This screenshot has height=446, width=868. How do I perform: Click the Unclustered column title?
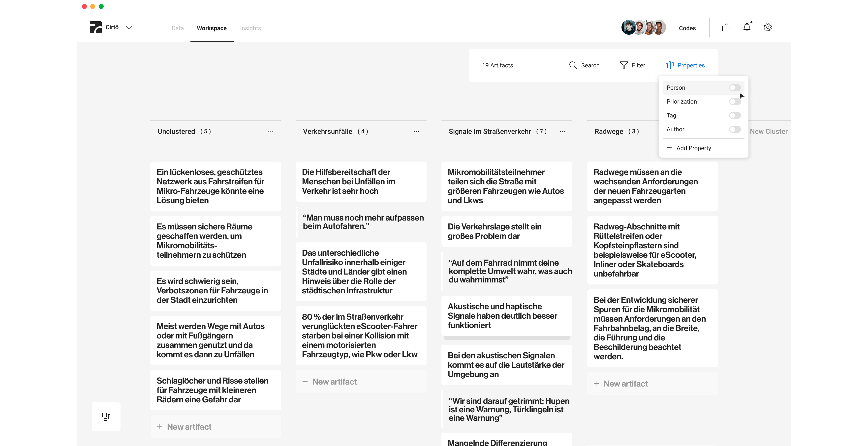click(176, 131)
